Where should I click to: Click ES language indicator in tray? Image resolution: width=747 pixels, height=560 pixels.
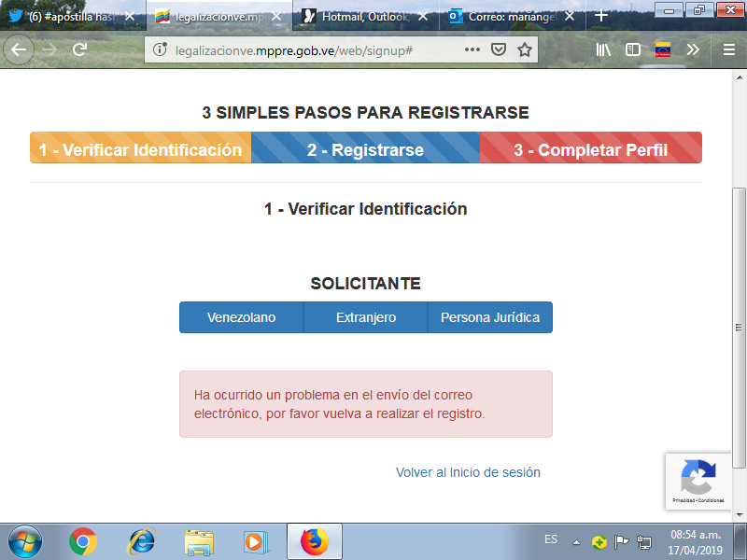[551, 539]
